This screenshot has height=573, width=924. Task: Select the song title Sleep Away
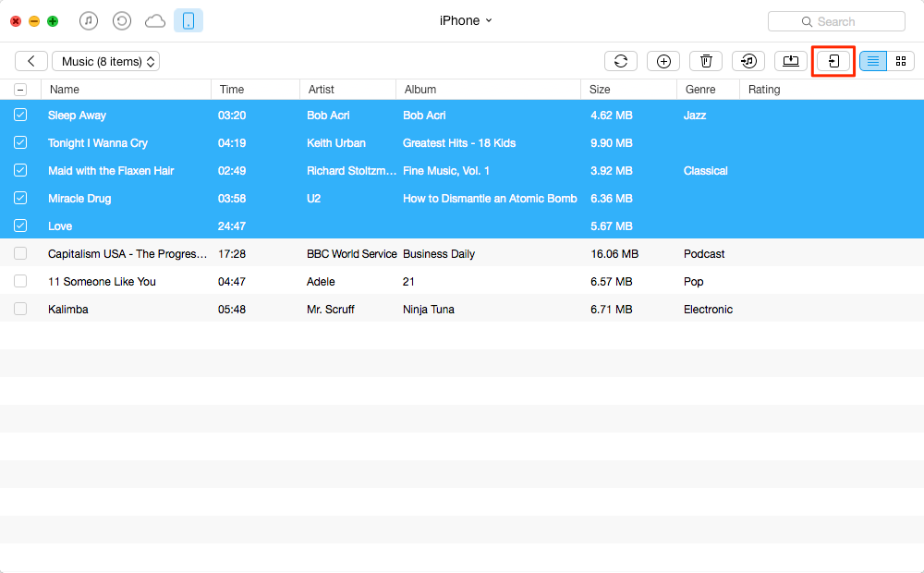tap(78, 116)
